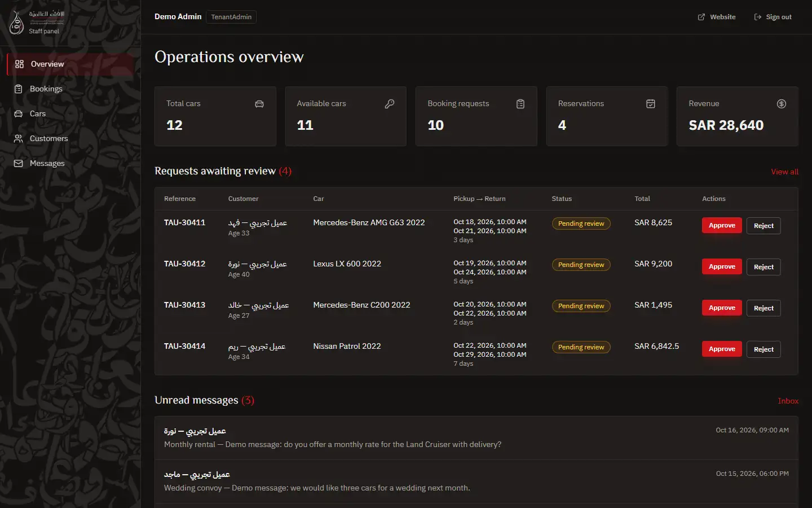
Task: Approve booking TAU-30411
Action: (x=722, y=226)
